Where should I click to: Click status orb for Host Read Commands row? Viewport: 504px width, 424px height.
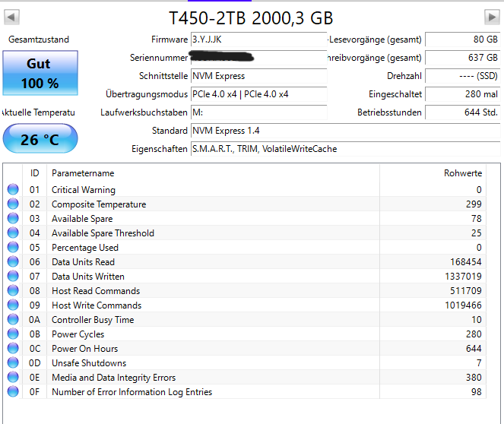click(x=13, y=291)
